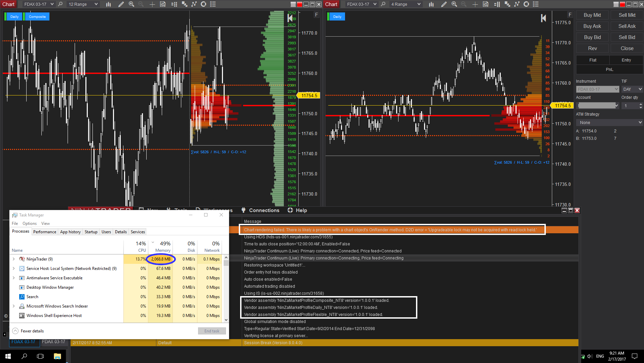Open Task Manager Options menu
This screenshot has height=363, width=644.
coord(30,224)
